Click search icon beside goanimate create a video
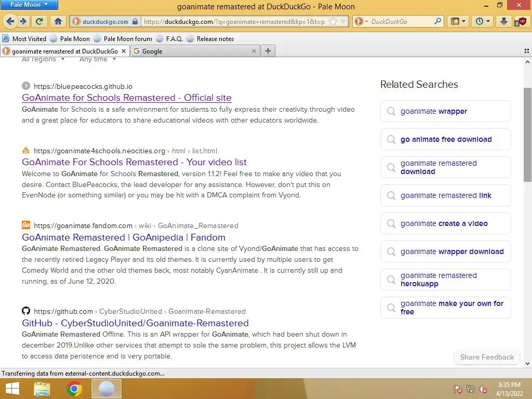Image resolution: width=532 pixels, height=399 pixels. (391, 223)
